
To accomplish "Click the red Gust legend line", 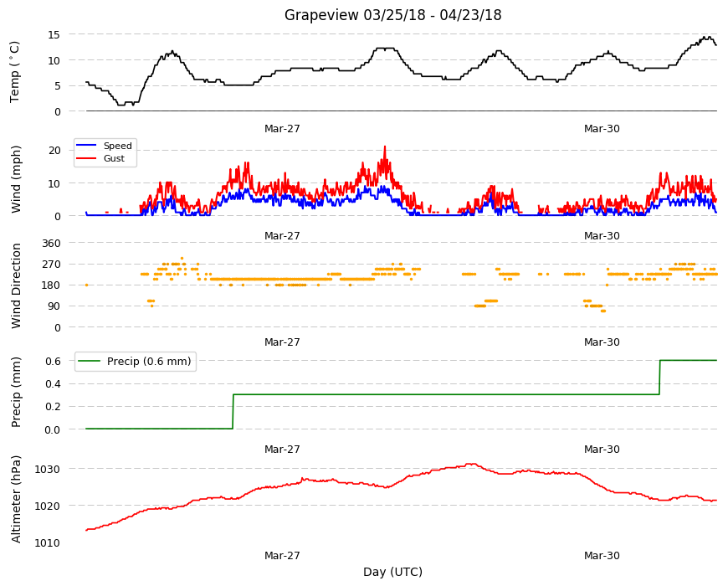I will coord(86,158).
